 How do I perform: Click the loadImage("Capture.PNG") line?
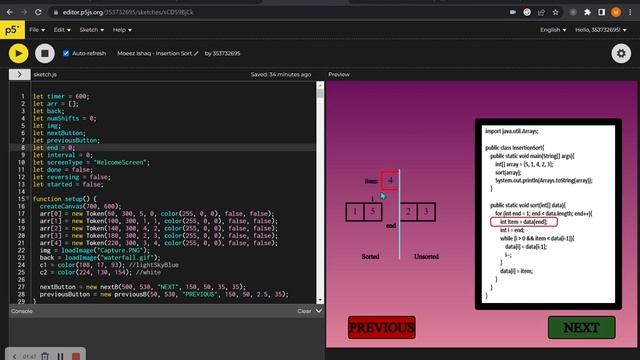[x=95, y=250]
